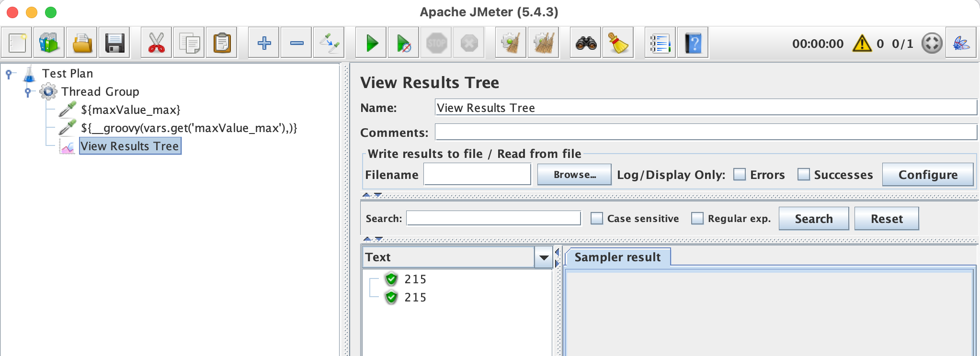The image size is (980, 356).
Task: Click the greyed Shutdown icon
Action: (469, 43)
